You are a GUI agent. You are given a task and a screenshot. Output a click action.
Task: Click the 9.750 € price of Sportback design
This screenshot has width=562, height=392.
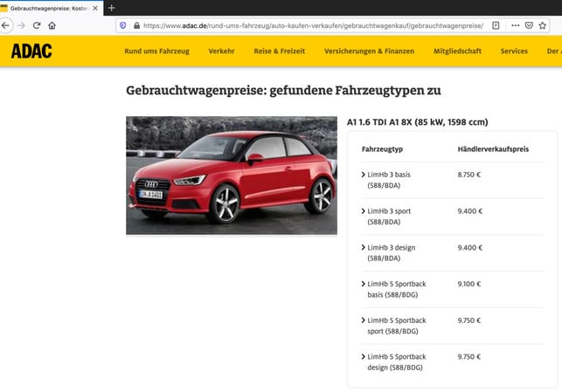[x=469, y=357]
